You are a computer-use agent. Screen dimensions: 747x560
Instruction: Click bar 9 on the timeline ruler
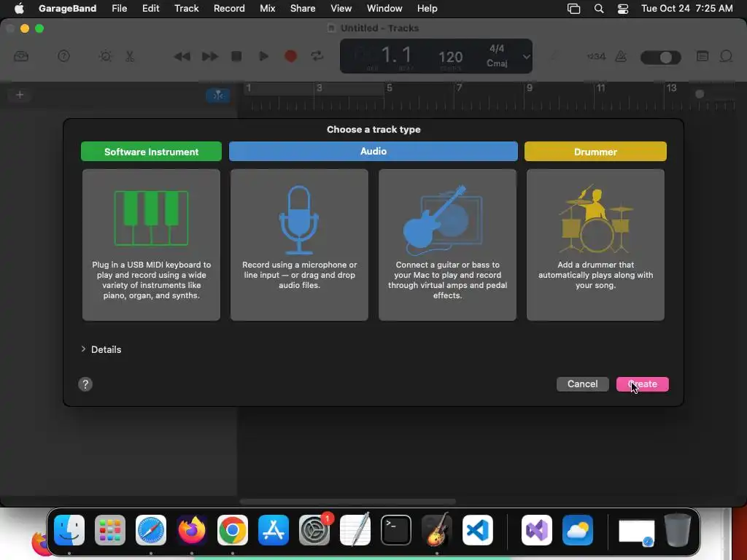[x=530, y=88]
